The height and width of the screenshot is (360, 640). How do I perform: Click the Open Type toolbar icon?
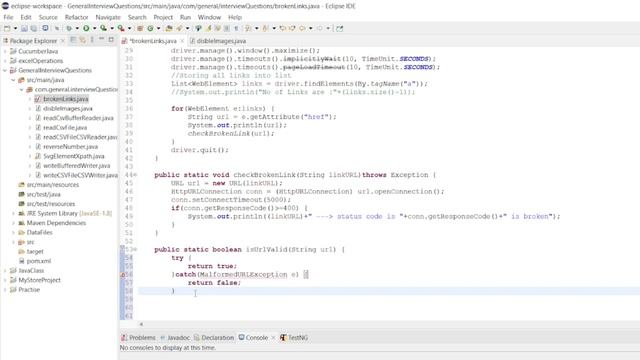(169, 28)
